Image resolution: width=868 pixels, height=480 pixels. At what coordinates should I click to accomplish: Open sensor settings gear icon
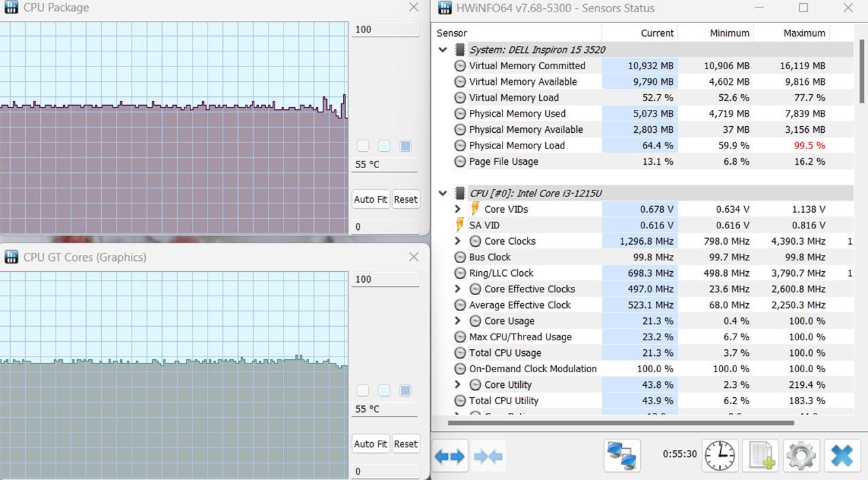click(x=800, y=456)
